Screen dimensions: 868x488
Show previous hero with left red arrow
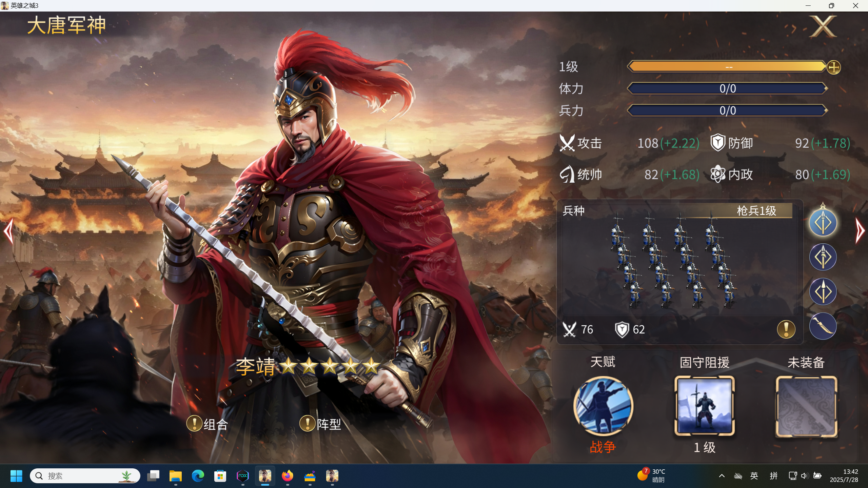(8, 231)
